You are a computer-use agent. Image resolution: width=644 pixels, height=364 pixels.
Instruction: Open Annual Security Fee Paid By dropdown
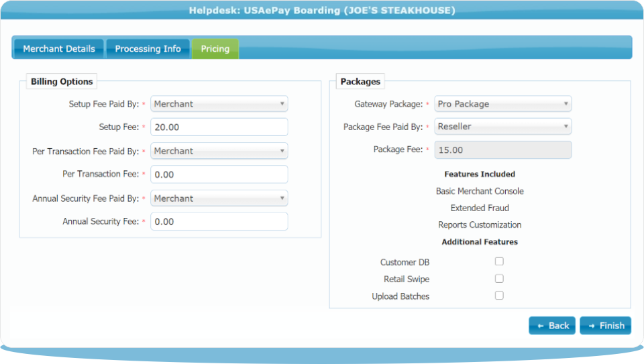pyautogui.click(x=219, y=198)
